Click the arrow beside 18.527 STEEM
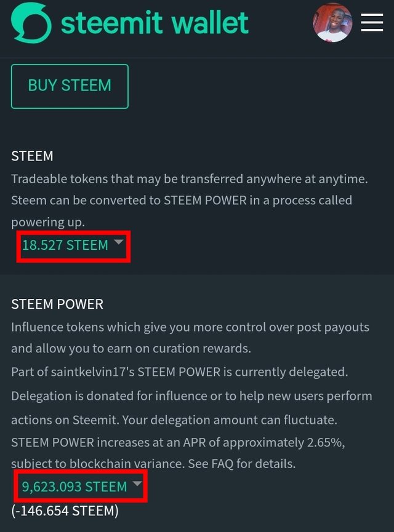394x532 pixels. tap(119, 243)
